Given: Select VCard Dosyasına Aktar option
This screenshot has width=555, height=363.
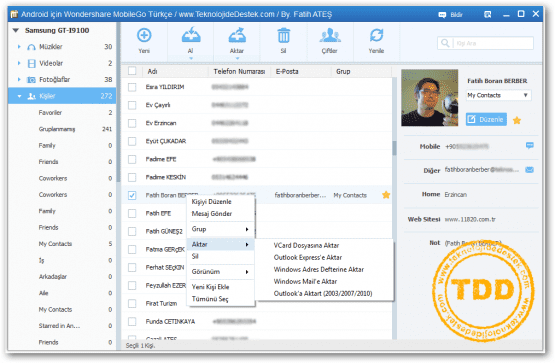Looking at the screenshot, I should click(324, 246).
